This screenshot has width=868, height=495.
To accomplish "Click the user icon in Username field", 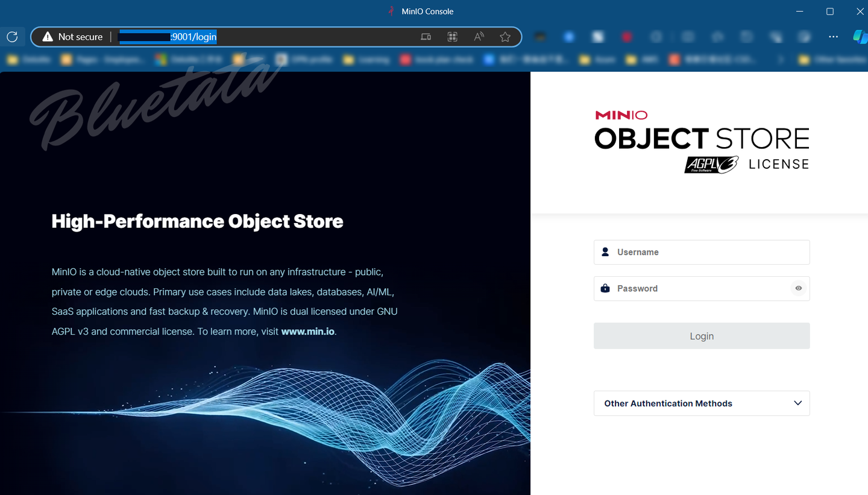I will (605, 252).
